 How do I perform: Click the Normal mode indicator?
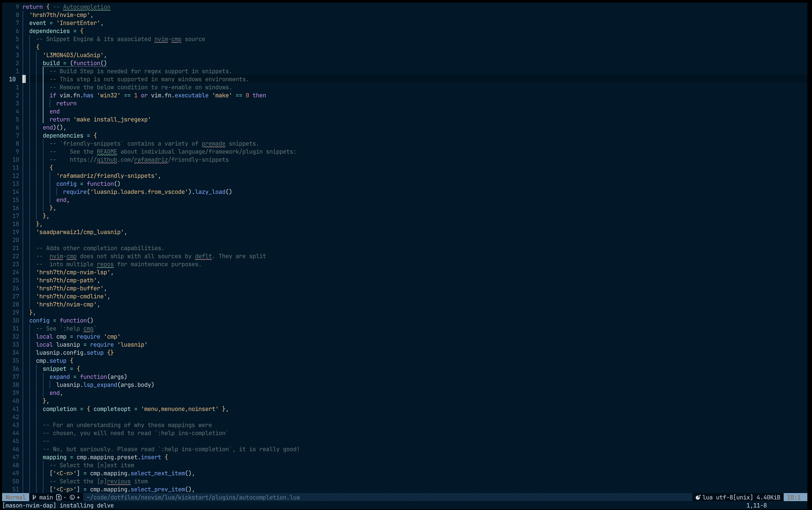(x=15, y=497)
